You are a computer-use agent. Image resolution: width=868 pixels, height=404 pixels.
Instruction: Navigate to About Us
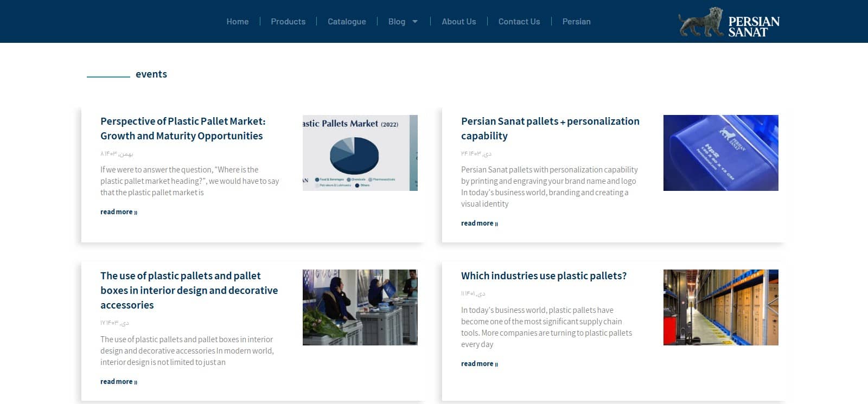click(458, 22)
